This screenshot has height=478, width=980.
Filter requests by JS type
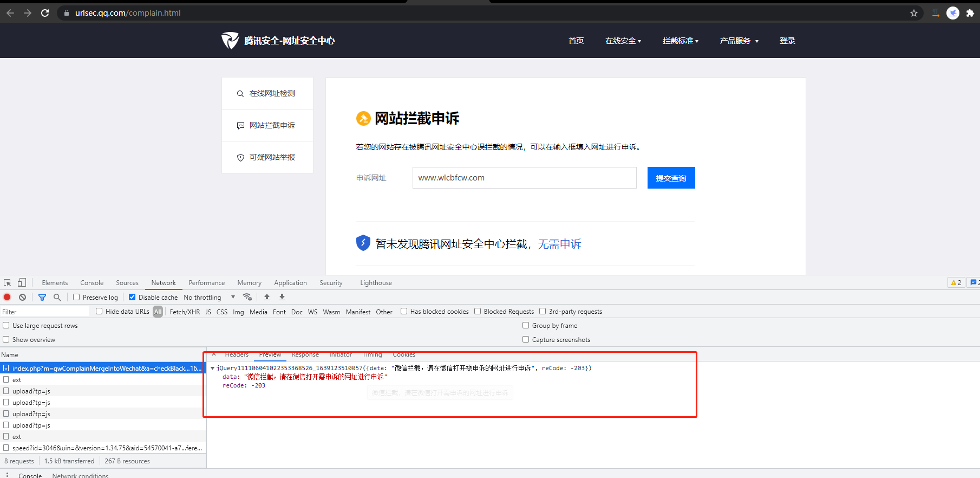pyautogui.click(x=208, y=312)
